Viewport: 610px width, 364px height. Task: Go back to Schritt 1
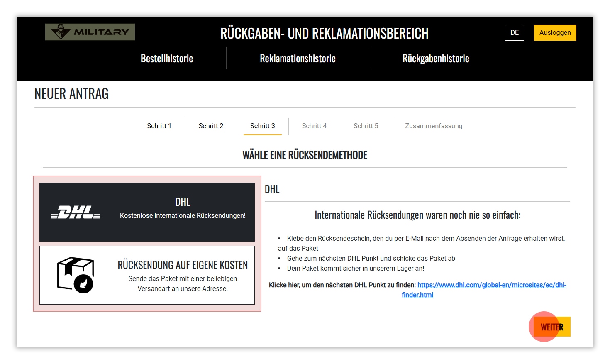pyautogui.click(x=159, y=126)
